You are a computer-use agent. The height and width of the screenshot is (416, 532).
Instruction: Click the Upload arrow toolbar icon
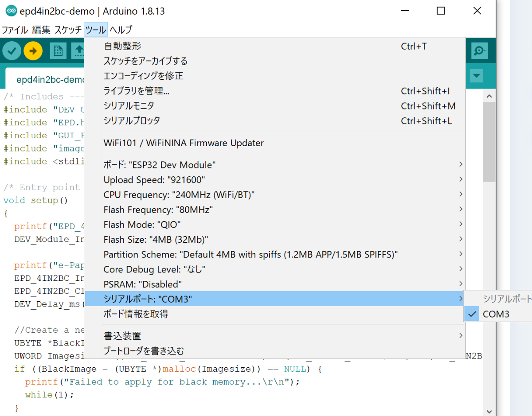(x=33, y=51)
